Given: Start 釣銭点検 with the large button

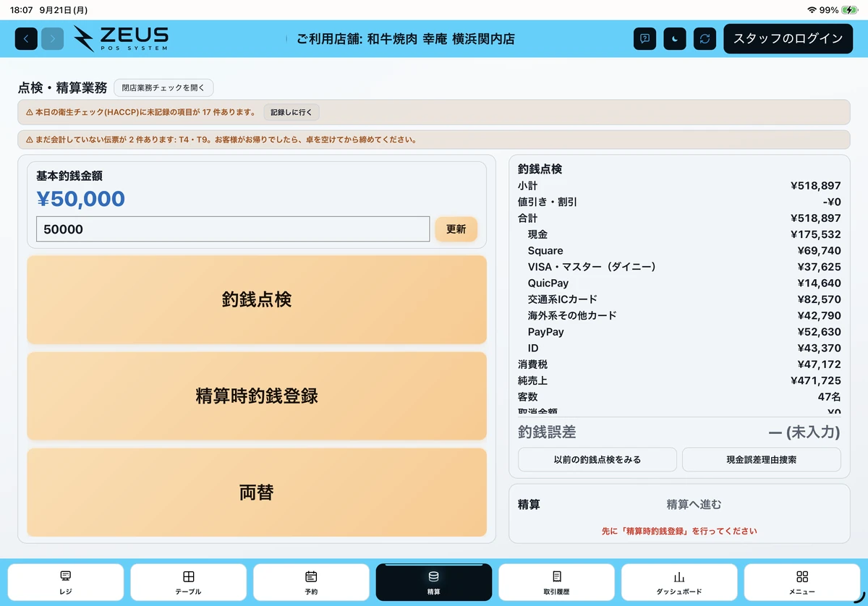Looking at the screenshot, I should (257, 299).
